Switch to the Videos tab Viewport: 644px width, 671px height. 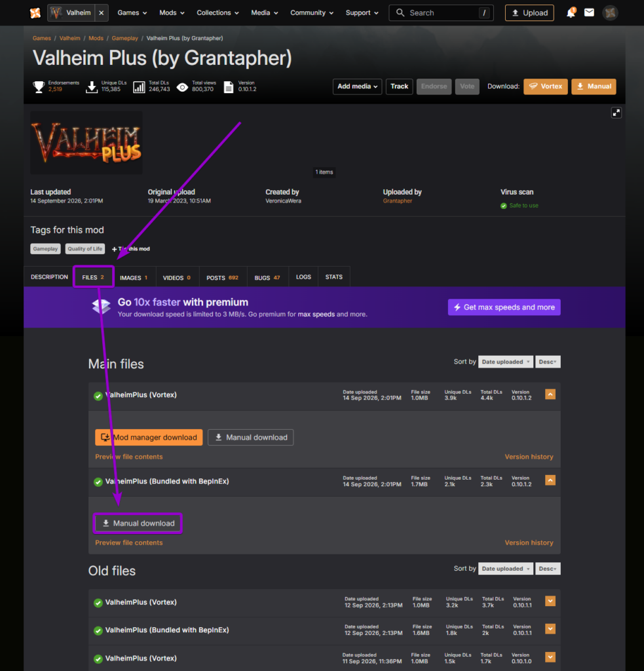pos(177,277)
